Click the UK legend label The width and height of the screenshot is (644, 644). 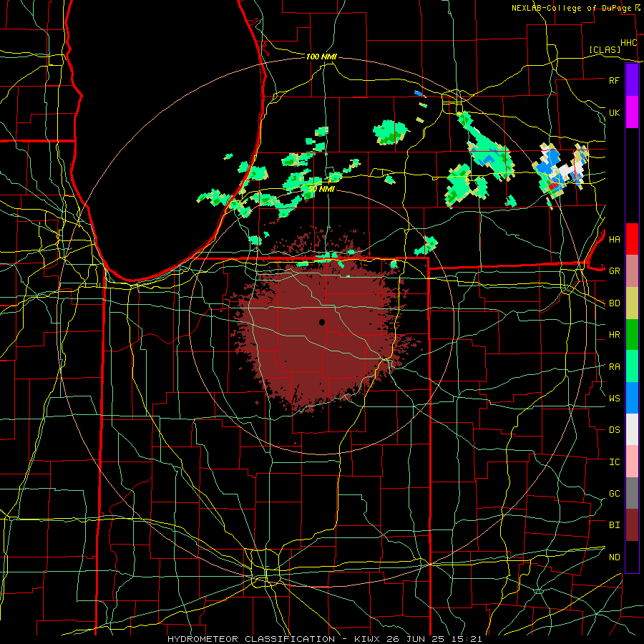[614, 112]
